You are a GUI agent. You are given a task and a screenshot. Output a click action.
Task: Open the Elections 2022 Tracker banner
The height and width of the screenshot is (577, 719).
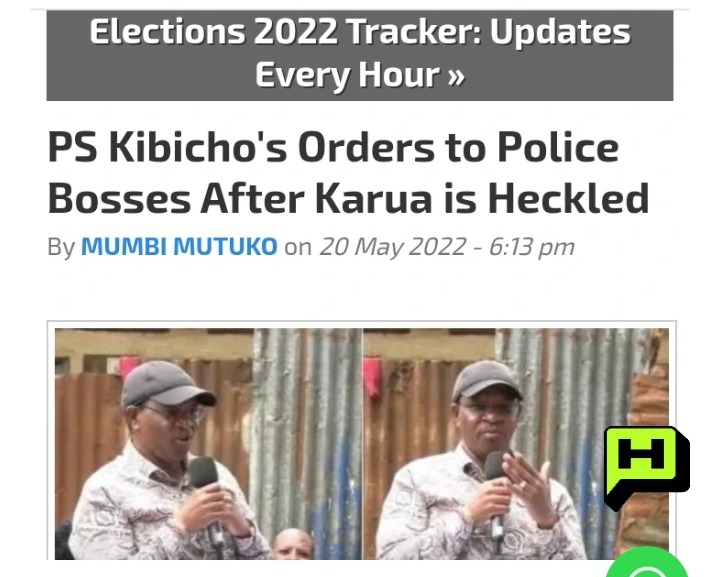[360, 55]
